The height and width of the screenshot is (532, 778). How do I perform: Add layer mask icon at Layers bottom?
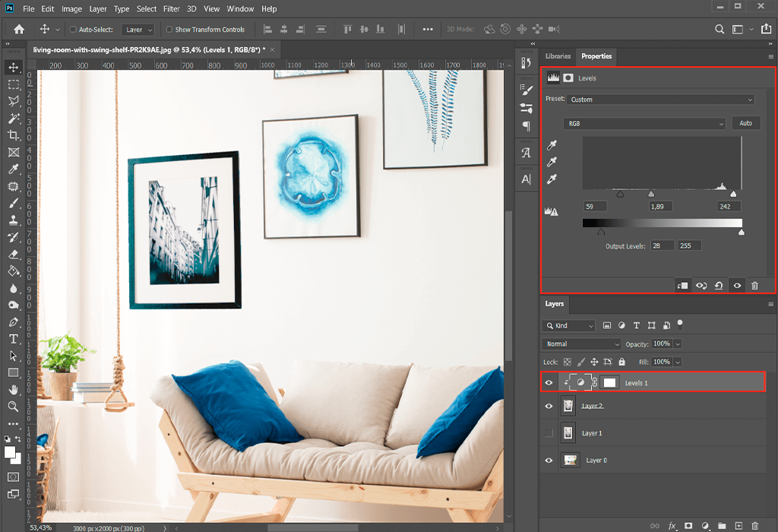point(688,526)
